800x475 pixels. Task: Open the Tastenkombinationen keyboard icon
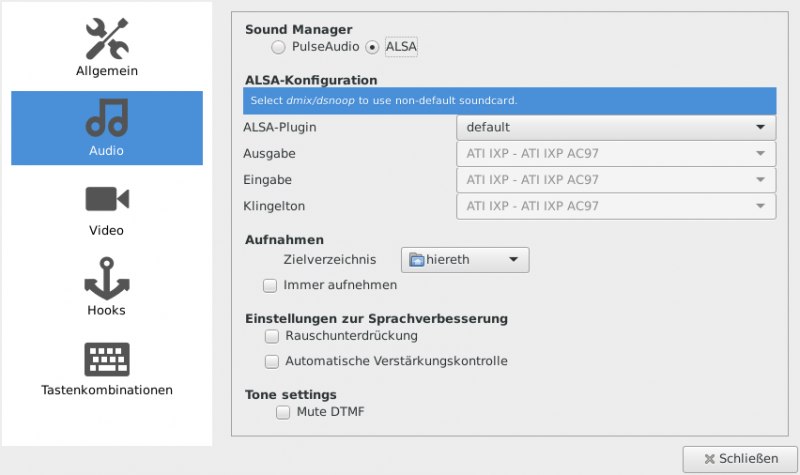(107, 359)
